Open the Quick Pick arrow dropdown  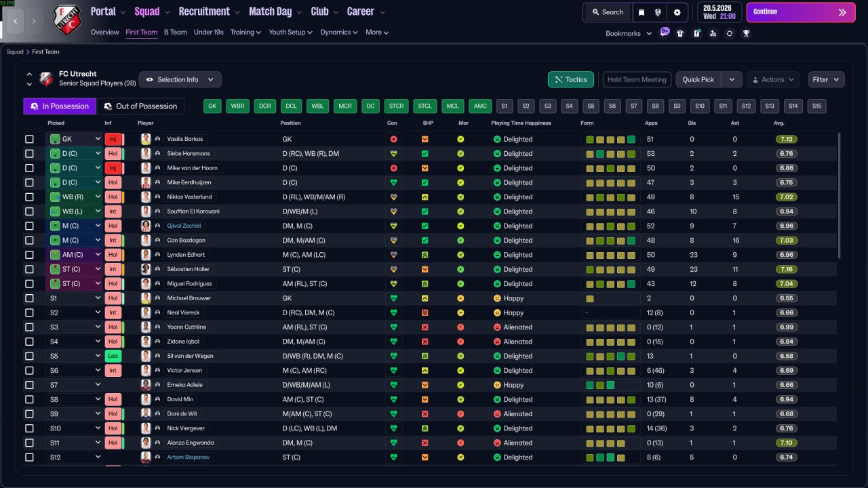point(731,79)
